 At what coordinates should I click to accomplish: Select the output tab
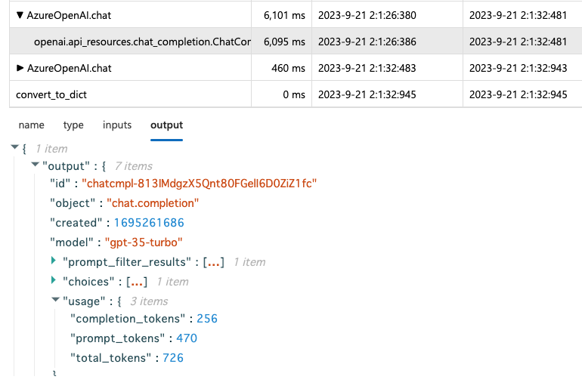click(x=166, y=125)
